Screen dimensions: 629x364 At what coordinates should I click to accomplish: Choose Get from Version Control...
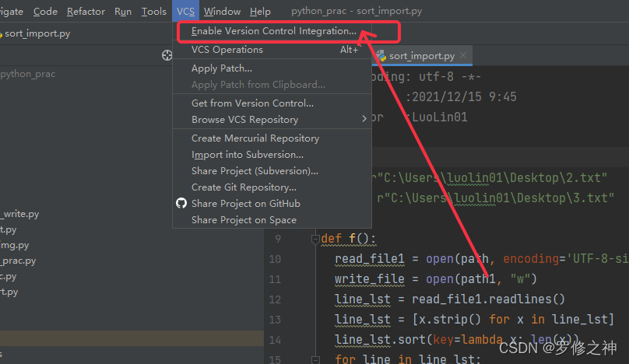click(272, 103)
